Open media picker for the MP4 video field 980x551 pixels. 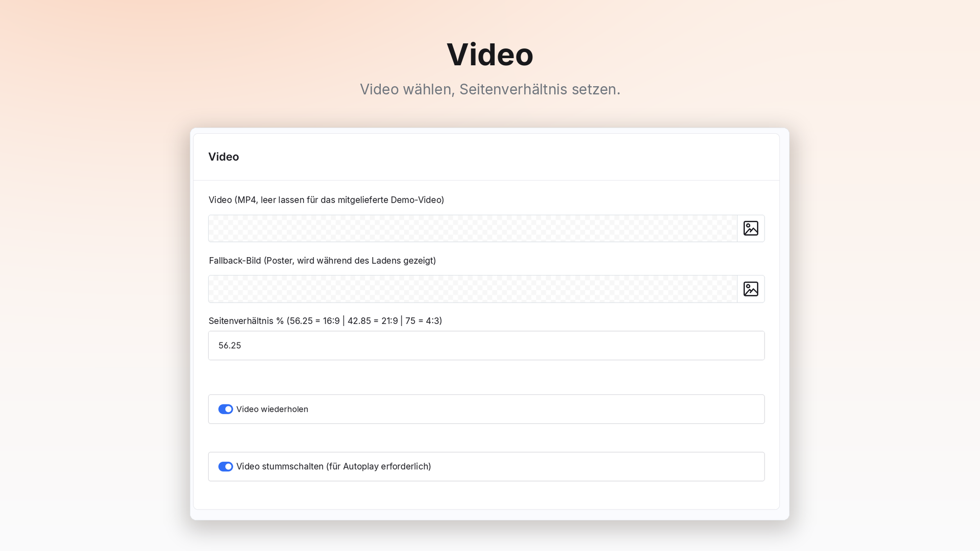tap(751, 228)
